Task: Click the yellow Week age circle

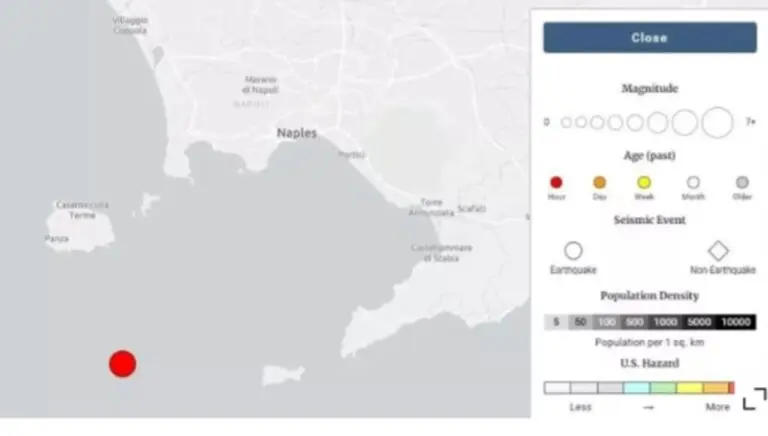Action: click(x=644, y=183)
